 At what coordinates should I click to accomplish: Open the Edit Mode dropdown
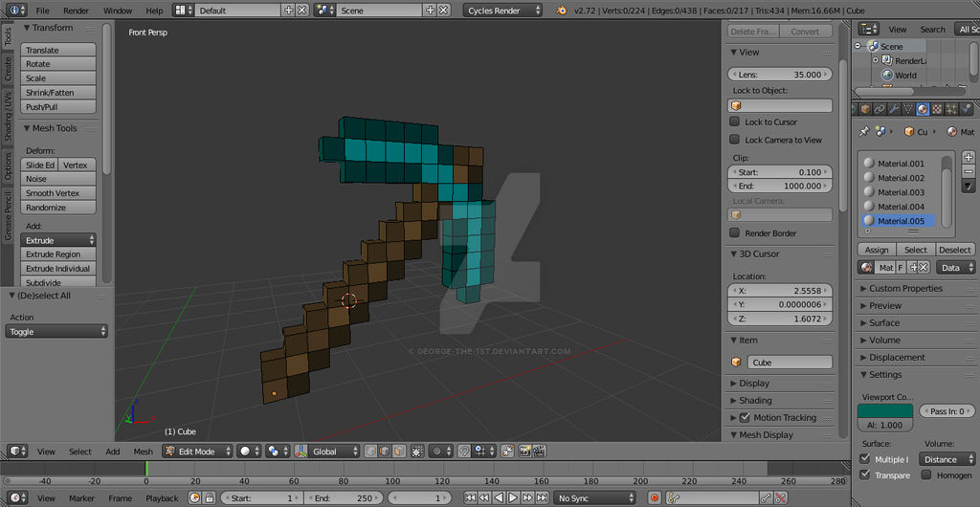pos(197,451)
